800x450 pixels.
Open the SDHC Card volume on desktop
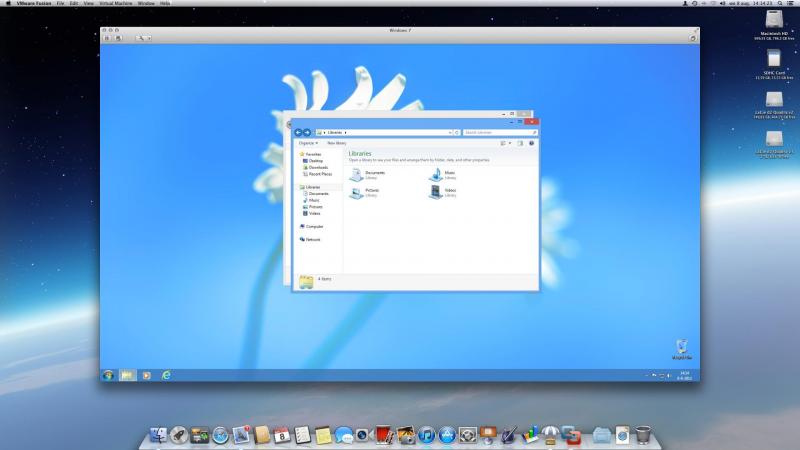(x=774, y=64)
